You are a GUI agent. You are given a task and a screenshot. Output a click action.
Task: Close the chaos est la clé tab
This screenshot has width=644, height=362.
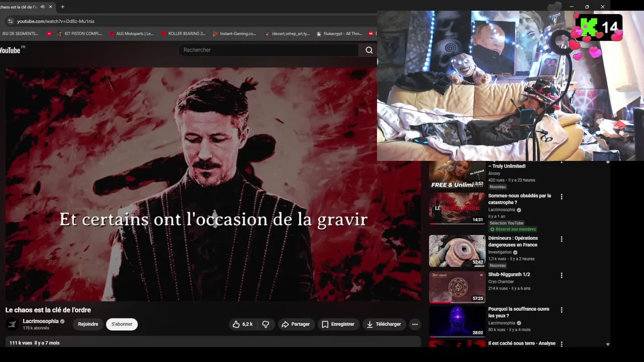(x=50, y=7)
